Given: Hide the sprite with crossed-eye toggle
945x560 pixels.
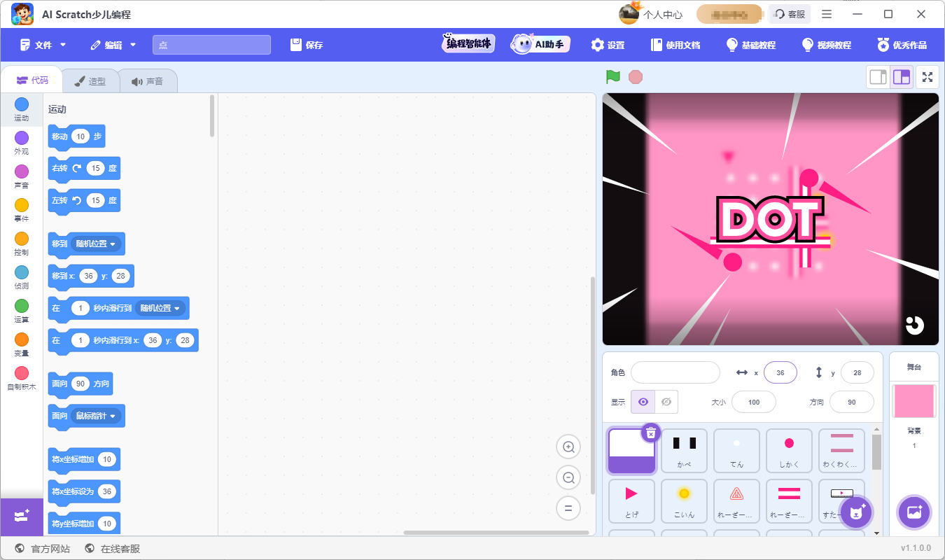Looking at the screenshot, I should click(666, 402).
